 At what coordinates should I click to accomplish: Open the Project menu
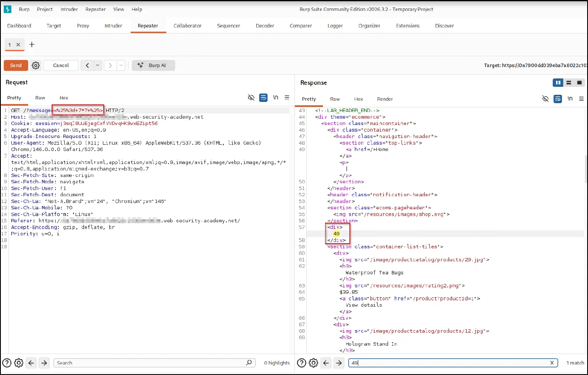pos(45,9)
